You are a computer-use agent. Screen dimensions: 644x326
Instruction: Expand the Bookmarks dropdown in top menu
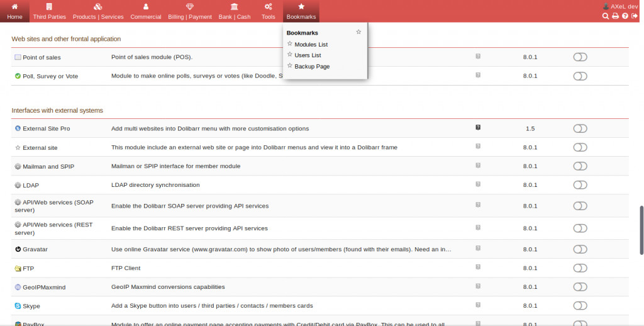tap(301, 11)
